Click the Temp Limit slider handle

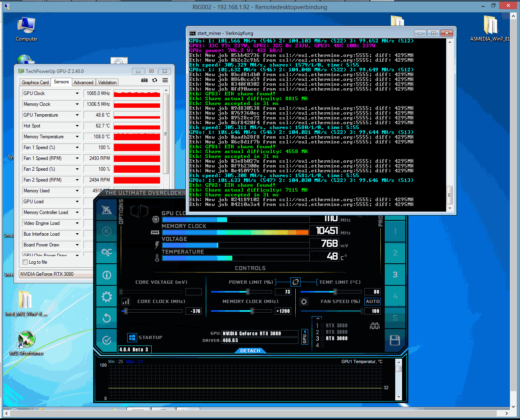335,292
